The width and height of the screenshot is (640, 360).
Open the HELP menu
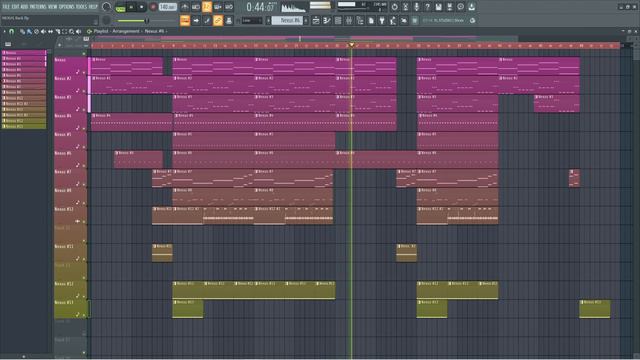pos(93,7)
